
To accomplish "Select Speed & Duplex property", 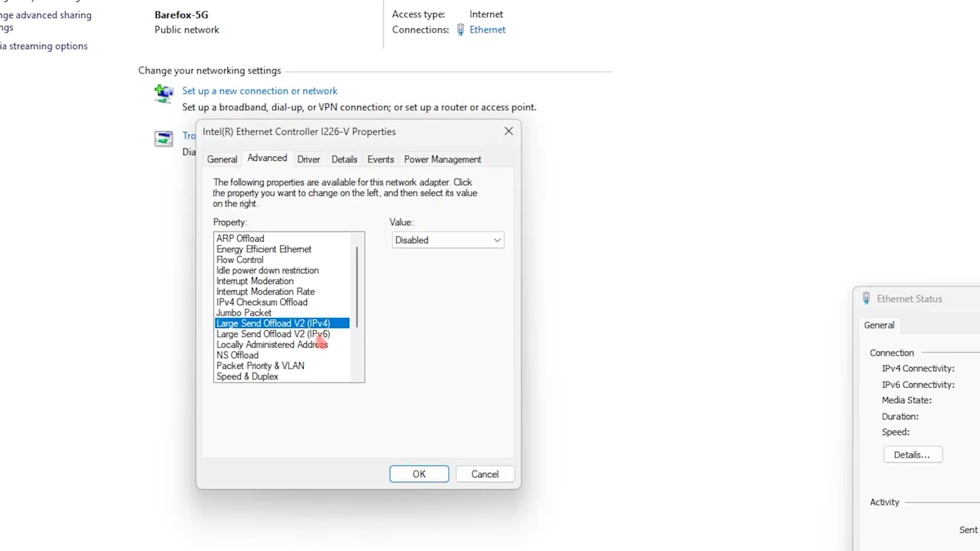I will click(x=282, y=377).
